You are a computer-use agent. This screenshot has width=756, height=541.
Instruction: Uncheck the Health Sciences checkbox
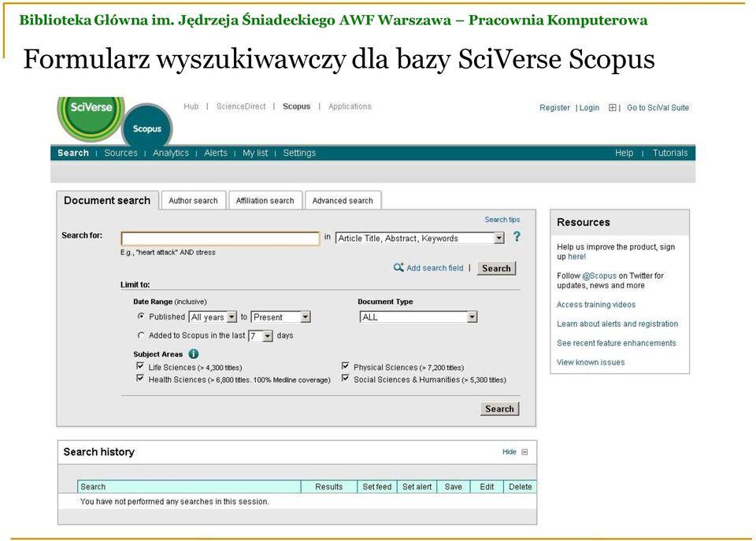(140, 379)
